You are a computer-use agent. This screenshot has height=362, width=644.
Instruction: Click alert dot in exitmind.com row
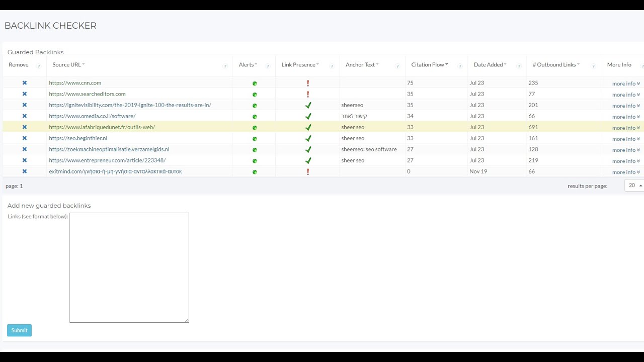tap(255, 172)
